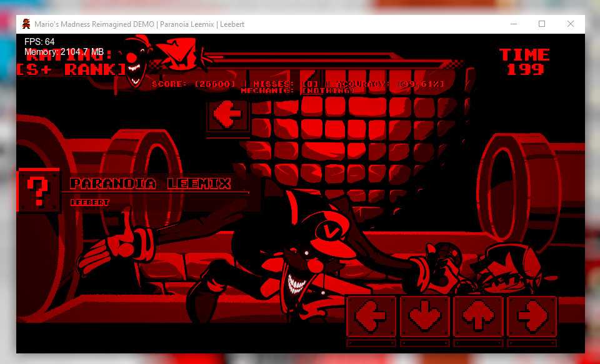Screen dimensions: 600x364
Task: Click the "MISSES" counter text
Action: tap(286, 84)
